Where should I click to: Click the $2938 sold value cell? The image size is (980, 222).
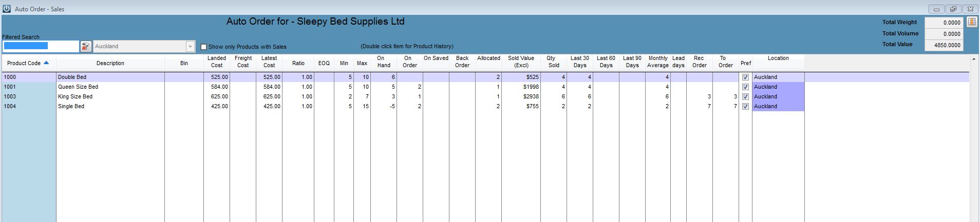[521, 96]
